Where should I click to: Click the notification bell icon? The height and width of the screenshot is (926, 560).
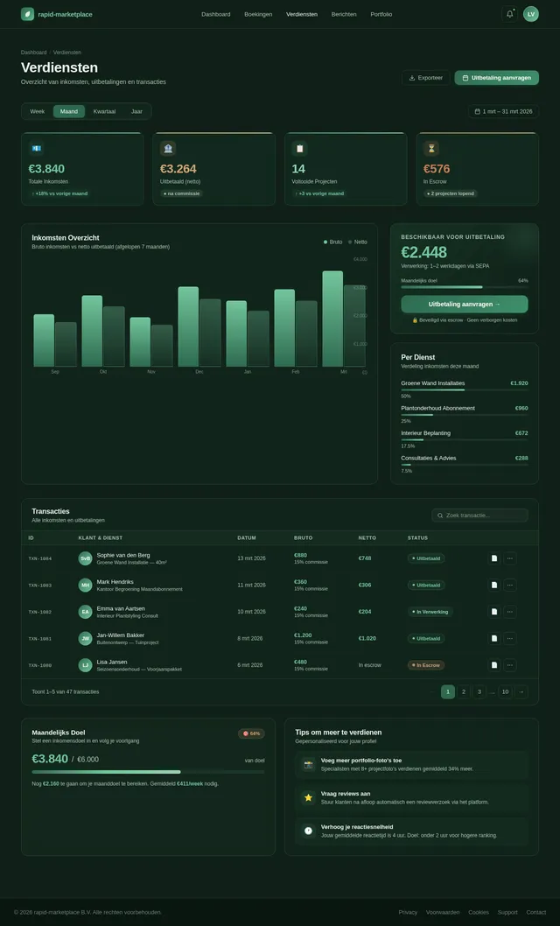click(509, 14)
